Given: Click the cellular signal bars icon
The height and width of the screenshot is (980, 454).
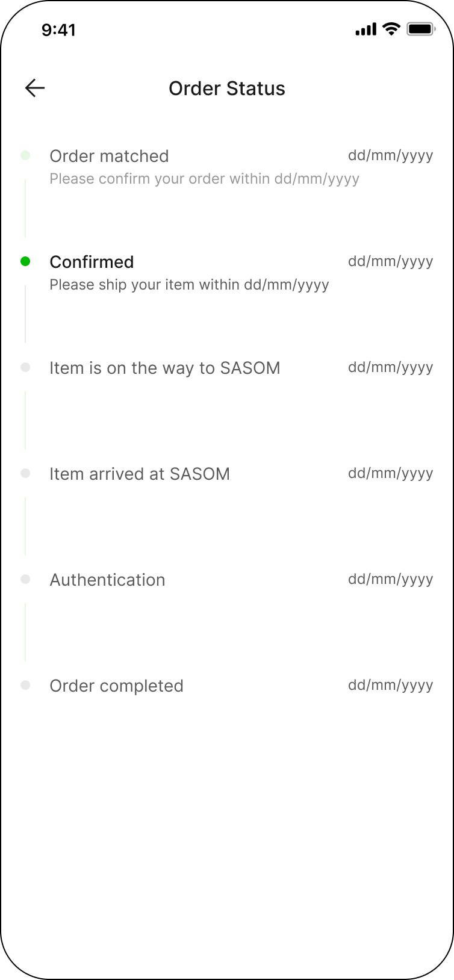Looking at the screenshot, I should click(x=365, y=29).
